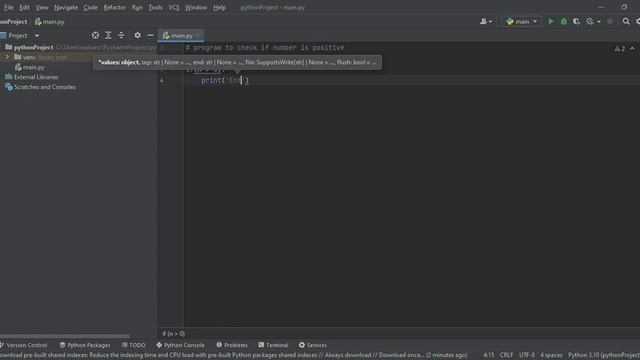This screenshot has width=640, height=360.
Task: Select the venv folder in tree
Action: pos(29,57)
